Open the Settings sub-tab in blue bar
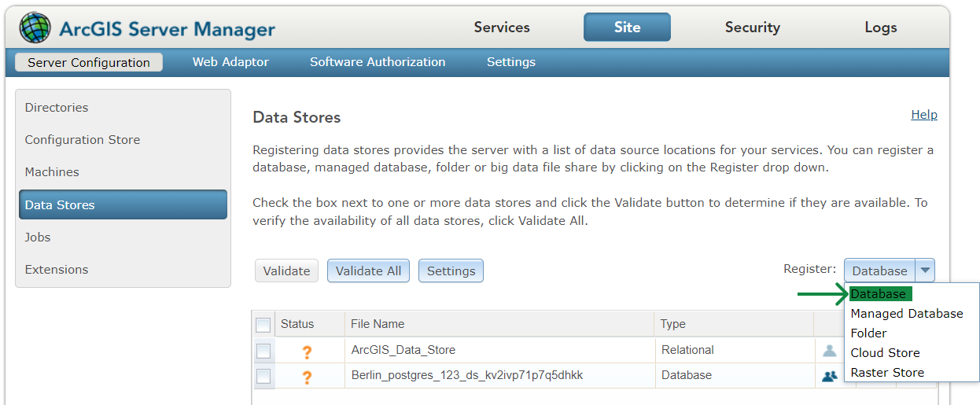 pyautogui.click(x=511, y=62)
